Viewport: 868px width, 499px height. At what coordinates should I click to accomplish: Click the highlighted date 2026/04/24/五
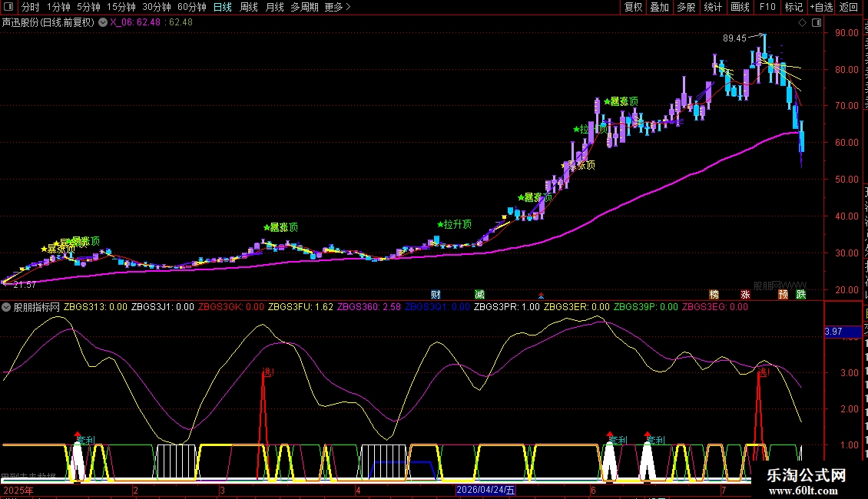[485, 490]
